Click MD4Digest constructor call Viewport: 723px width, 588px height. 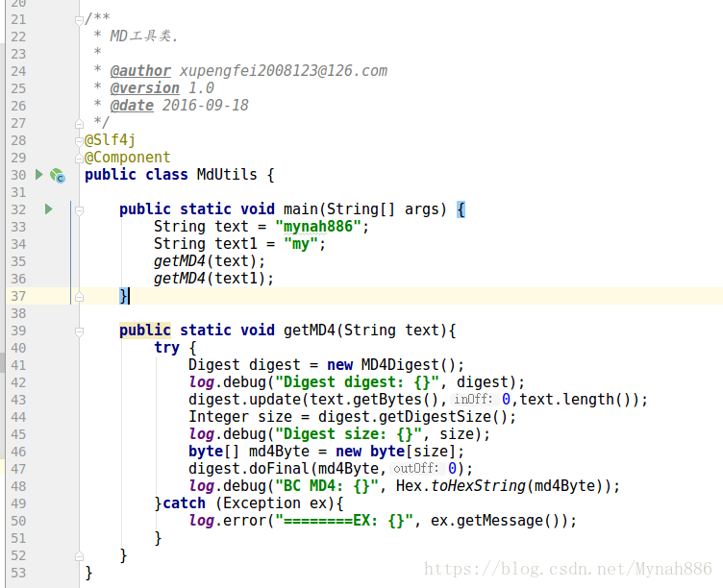408,365
